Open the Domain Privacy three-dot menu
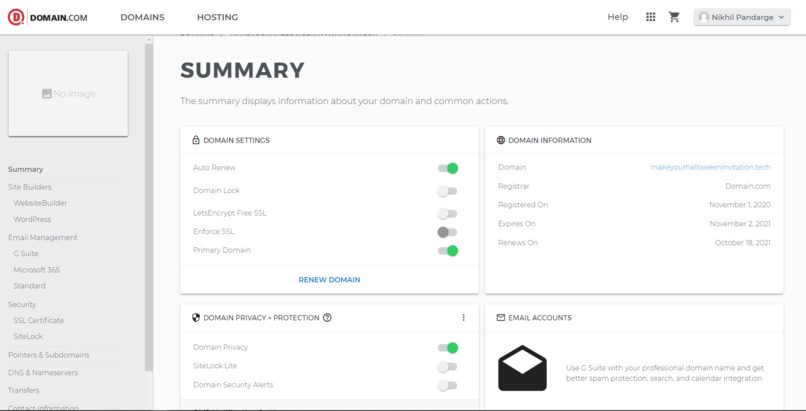806x411 pixels. (x=463, y=317)
